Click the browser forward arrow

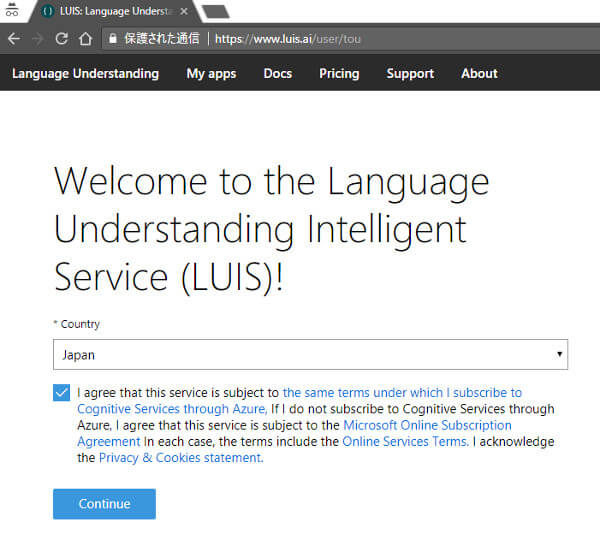tap(37, 39)
